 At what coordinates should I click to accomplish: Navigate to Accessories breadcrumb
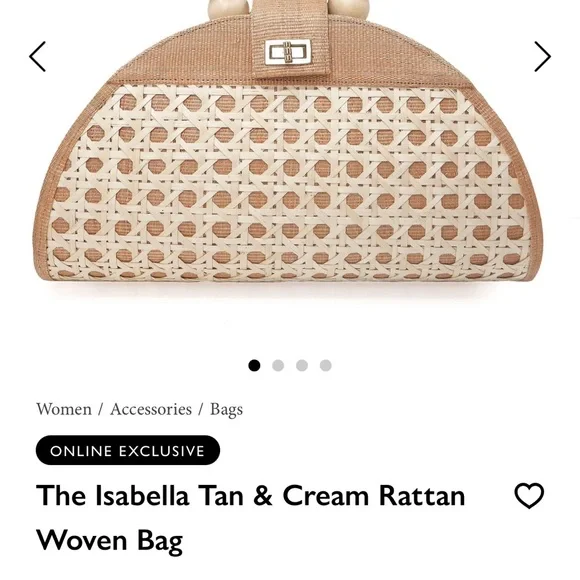pyautogui.click(x=151, y=409)
